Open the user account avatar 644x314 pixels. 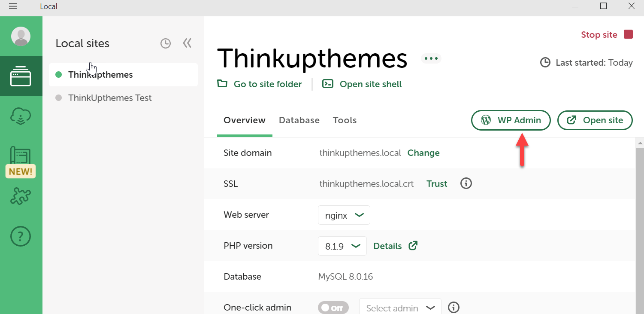[x=21, y=36]
